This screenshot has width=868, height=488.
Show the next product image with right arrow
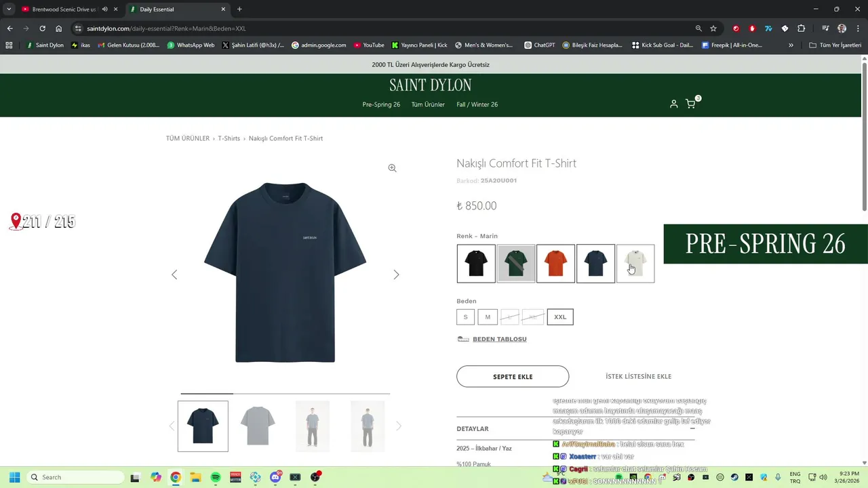[x=396, y=274]
